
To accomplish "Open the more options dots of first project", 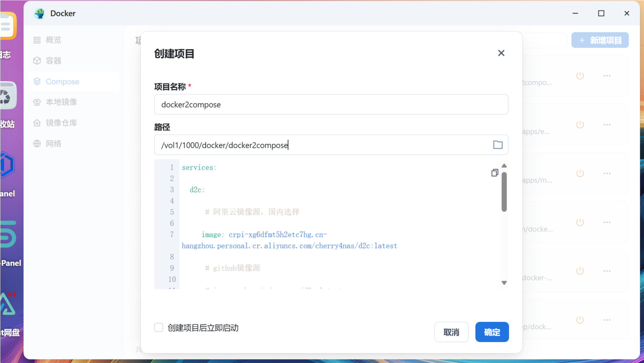I will [x=607, y=76].
